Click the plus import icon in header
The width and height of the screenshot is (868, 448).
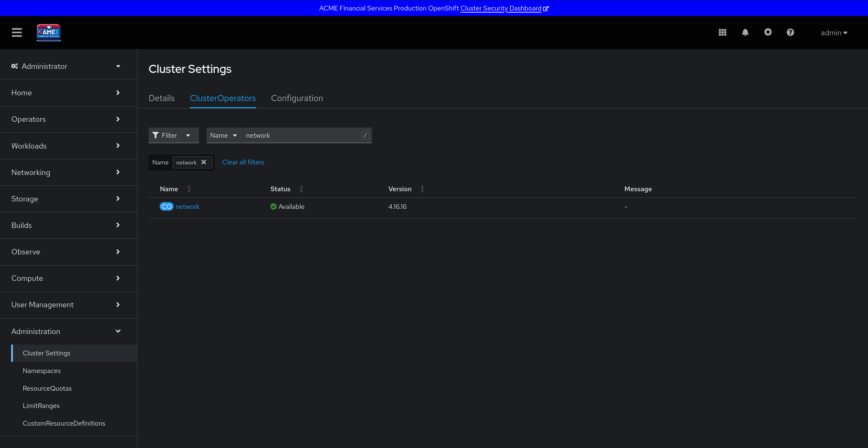click(768, 32)
